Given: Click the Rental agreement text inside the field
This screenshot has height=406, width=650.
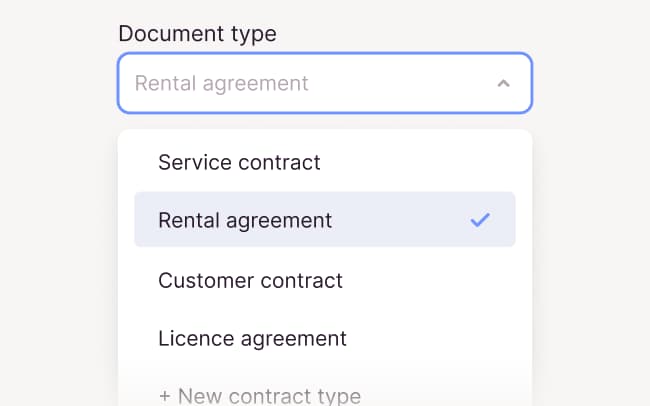Looking at the screenshot, I should coord(221,83).
